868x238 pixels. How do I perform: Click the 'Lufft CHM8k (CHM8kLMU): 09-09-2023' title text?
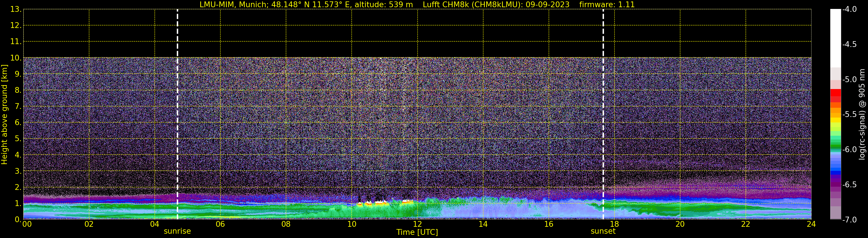[x=496, y=5]
